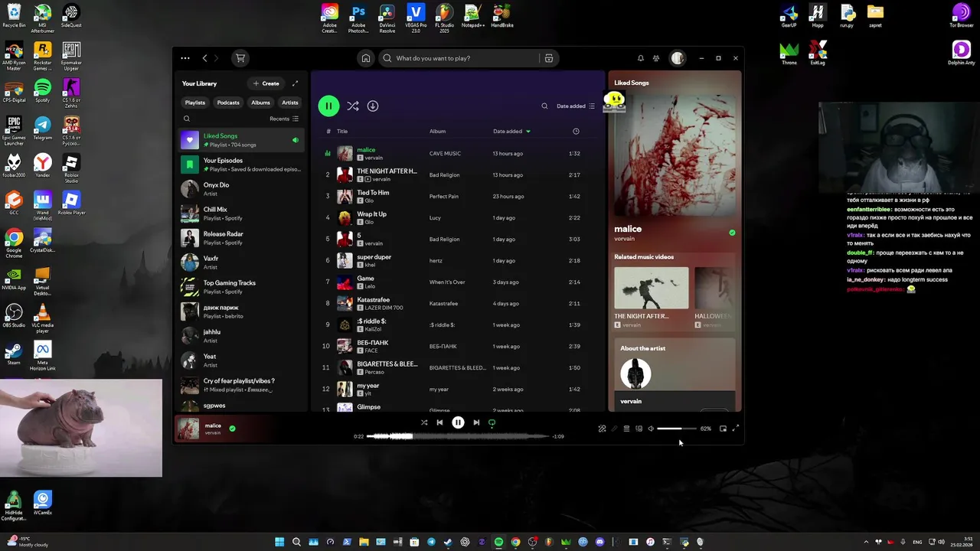Open the shopping cart icon in Spotify
Screen dimensions: 980x551
tap(240, 58)
